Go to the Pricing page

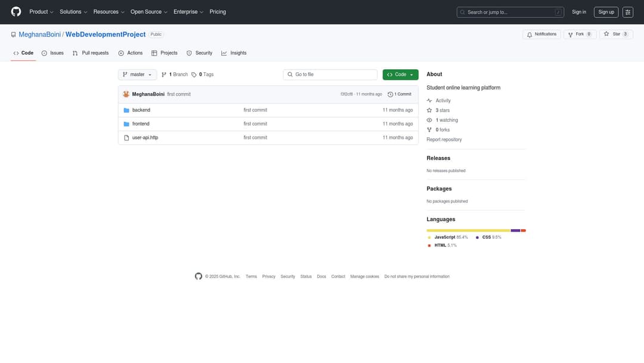(x=218, y=12)
